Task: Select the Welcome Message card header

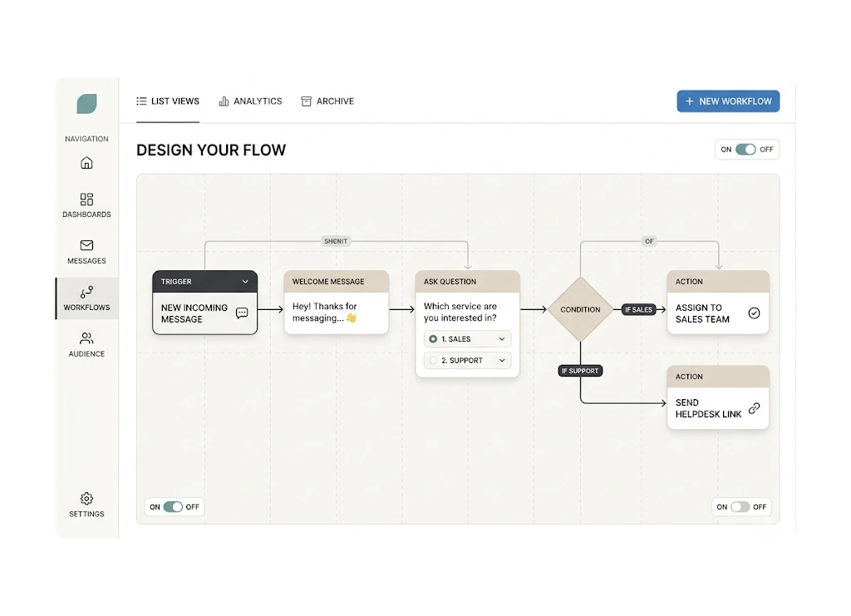Action: click(336, 282)
